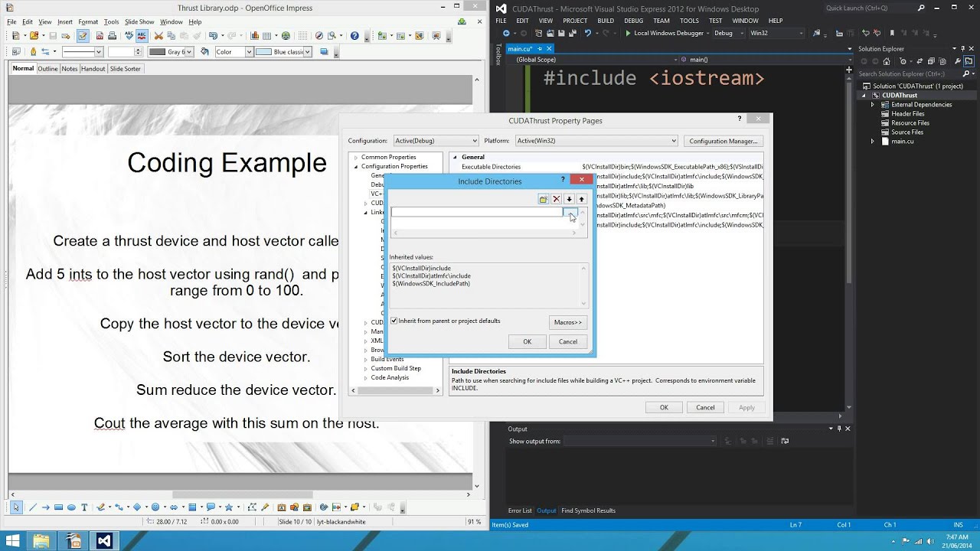Switch to Slide Sorter tab
Screen dimensions: 980x551
pos(125,69)
